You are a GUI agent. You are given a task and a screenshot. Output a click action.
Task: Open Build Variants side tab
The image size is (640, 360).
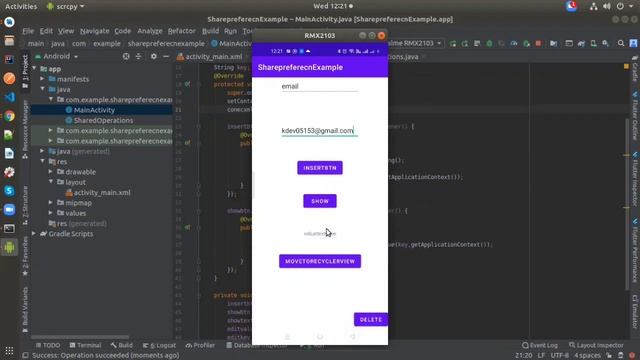point(25,309)
